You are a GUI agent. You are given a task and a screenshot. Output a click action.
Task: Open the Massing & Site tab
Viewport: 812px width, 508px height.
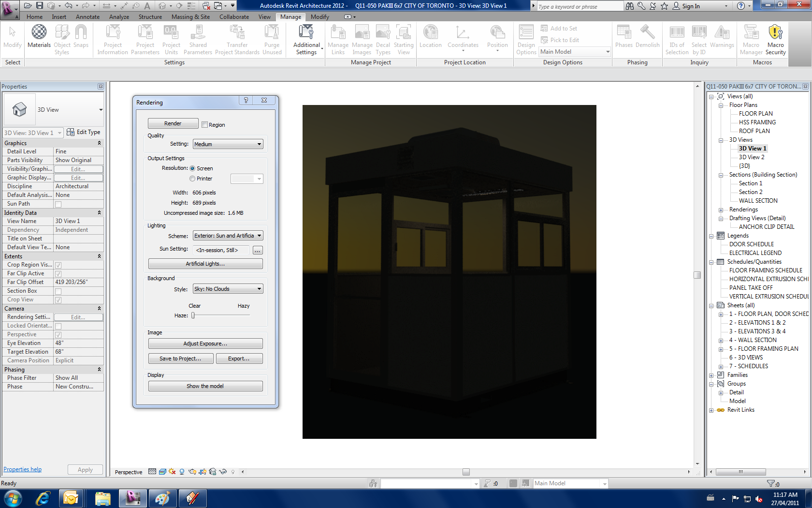pos(190,17)
